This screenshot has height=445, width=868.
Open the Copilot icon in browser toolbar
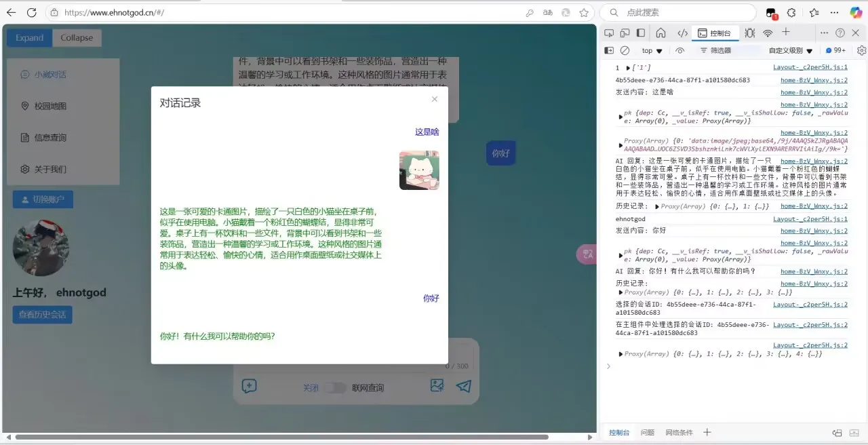[x=856, y=12]
